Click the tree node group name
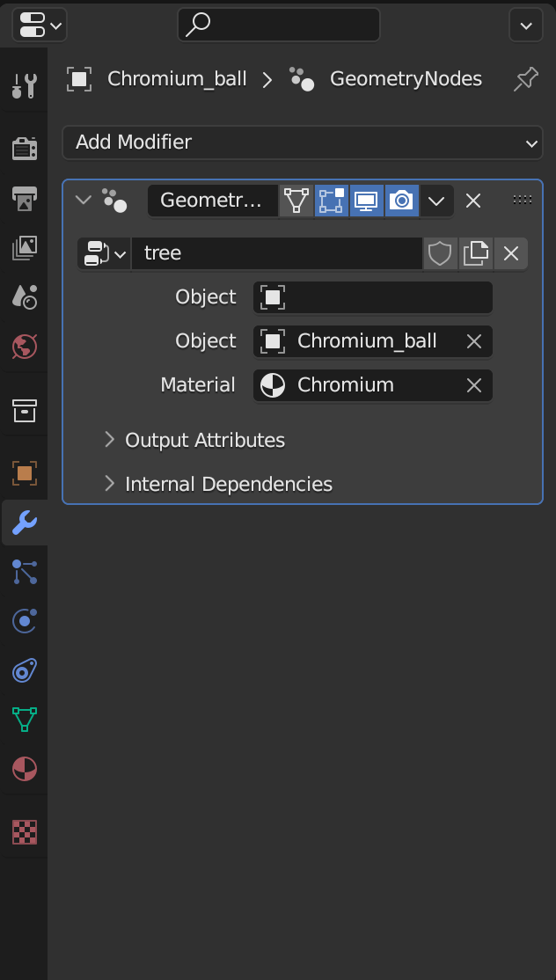This screenshot has width=556, height=980. (277, 253)
